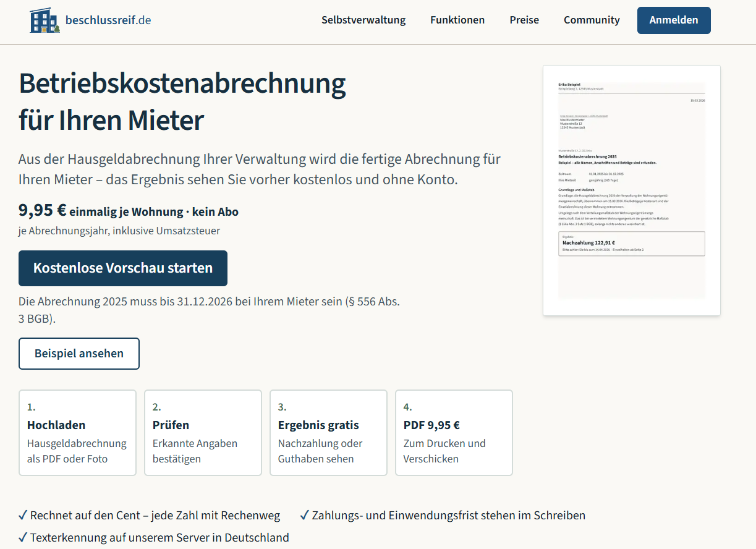Image resolution: width=756 pixels, height=549 pixels.
Task: Click text Texterkennung auf unserem Server in Deutschland
Action: pyautogui.click(x=159, y=537)
